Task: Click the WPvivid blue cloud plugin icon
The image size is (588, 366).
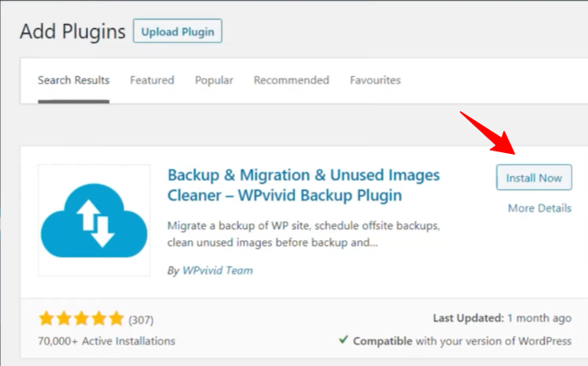Action: click(94, 220)
